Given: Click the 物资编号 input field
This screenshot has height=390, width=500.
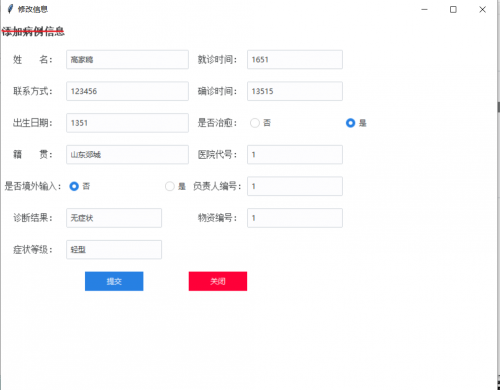Looking at the screenshot, I should pyautogui.click(x=295, y=218).
